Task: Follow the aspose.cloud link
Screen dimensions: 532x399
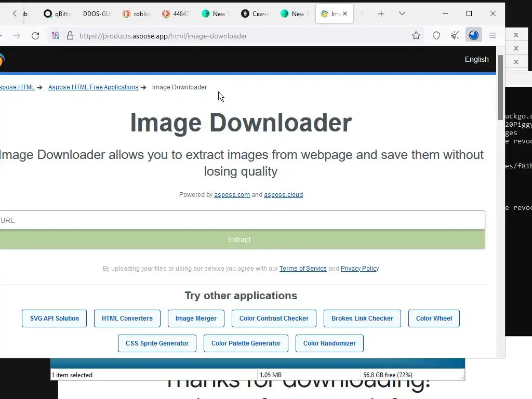Action: [283, 195]
